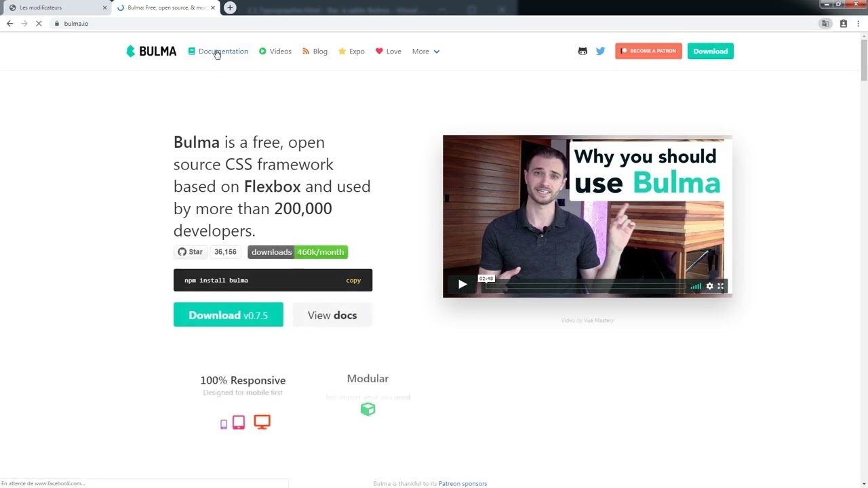The image size is (868, 488).
Task: Click the tablet responsive icon
Action: (x=239, y=423)
